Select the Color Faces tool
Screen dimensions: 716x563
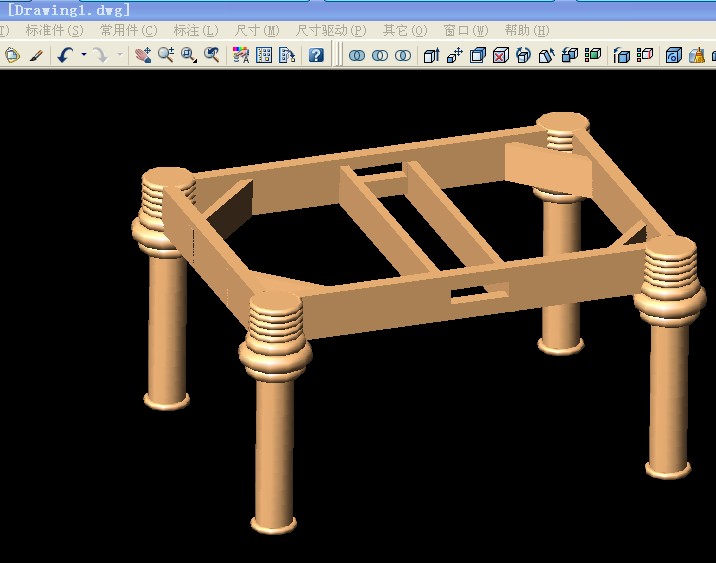tap(593, 55)
